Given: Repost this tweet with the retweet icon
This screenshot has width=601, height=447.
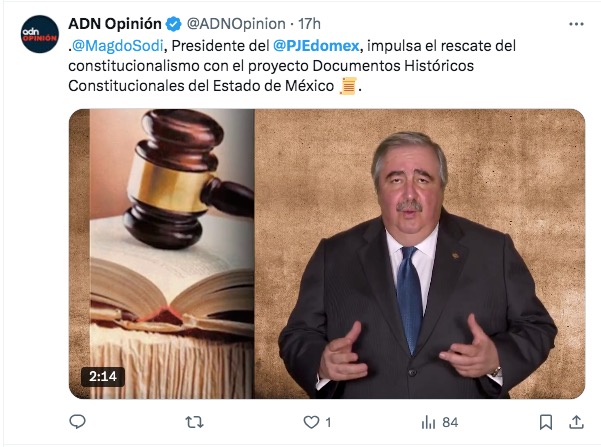Looking at the screenshot, I should coord(194,422).
